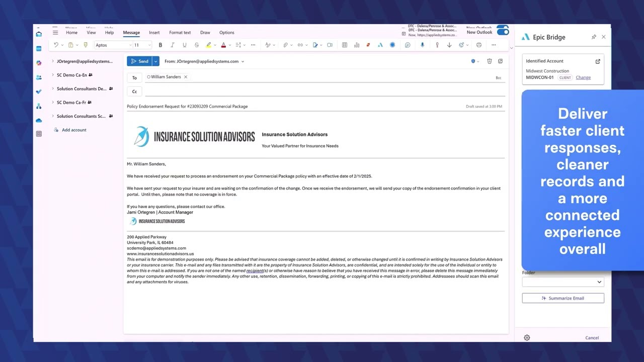Expand the Solution Consultants Sc... group
The width and height of the screenshot is (644, 362).
pos(53,116)
